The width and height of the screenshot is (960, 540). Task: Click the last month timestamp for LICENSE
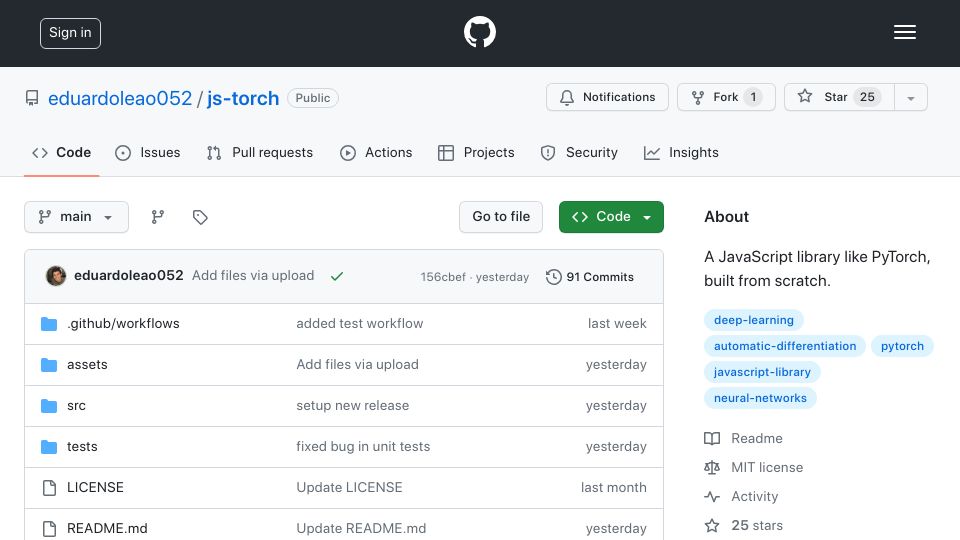613,487
